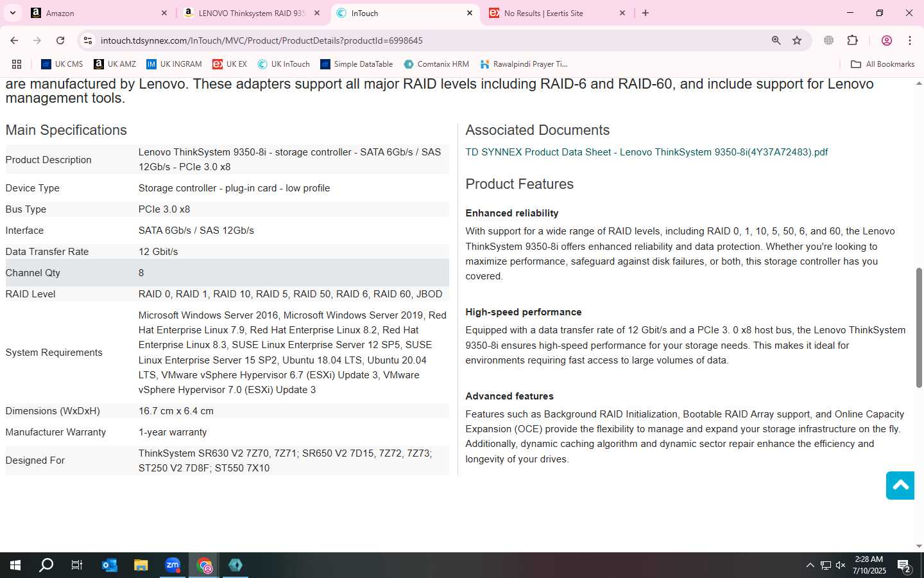Open Comtanix HRM bookmark
The height and width of the screenshot is (578, 924).
[436, 64]
